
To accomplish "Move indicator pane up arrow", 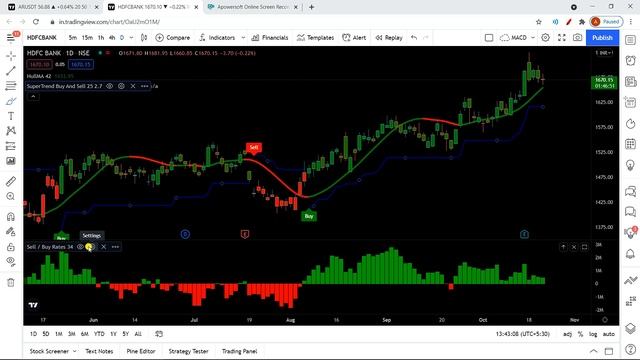I will tap(563, 247).
